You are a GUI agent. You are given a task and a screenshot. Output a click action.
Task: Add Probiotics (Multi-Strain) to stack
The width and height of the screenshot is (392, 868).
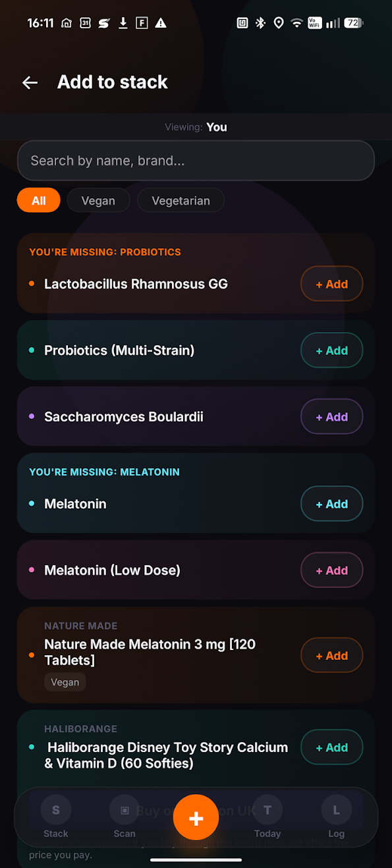tap(332, 350)
